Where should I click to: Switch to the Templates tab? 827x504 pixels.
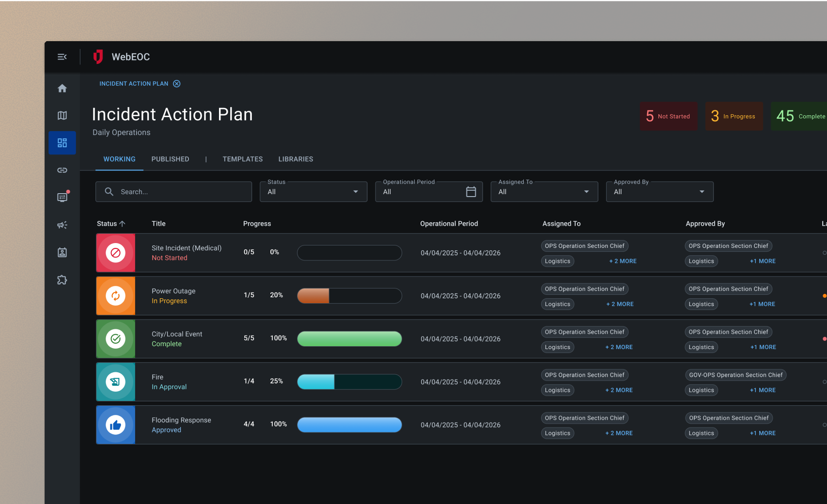tap(242, 159)
